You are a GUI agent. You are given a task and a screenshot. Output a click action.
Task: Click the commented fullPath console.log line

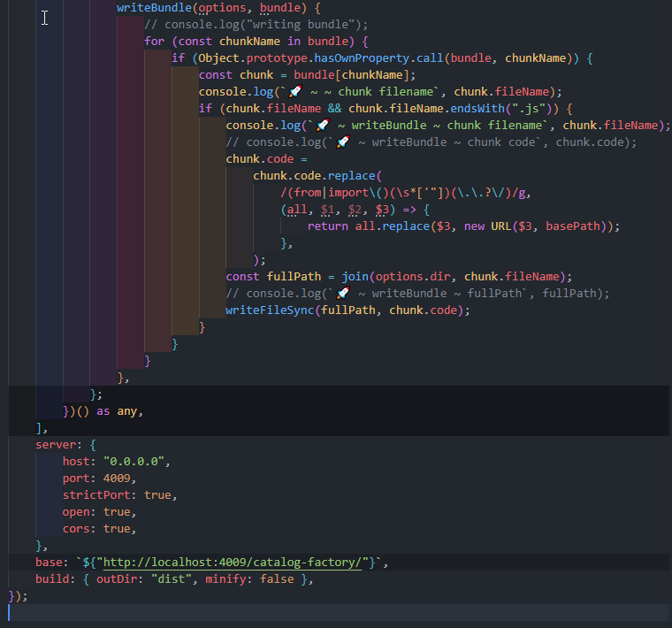coord(417,293)
